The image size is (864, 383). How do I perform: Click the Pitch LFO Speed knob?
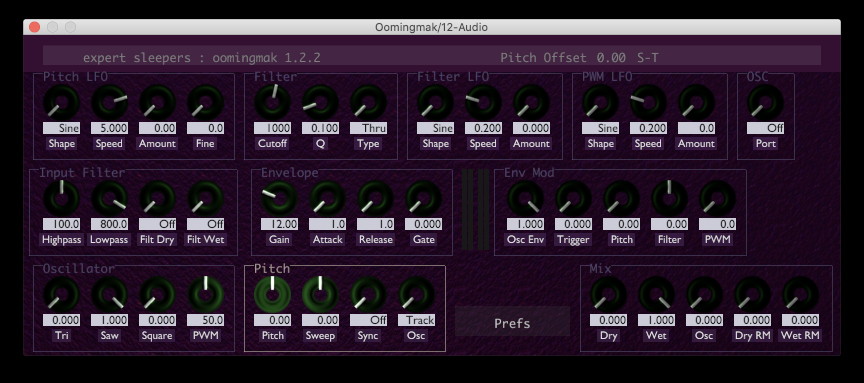110,102
